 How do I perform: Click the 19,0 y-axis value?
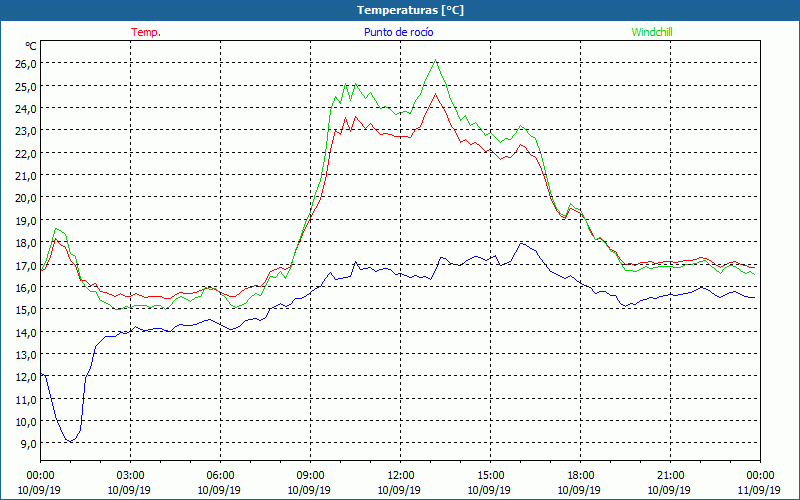click(27, 220)
